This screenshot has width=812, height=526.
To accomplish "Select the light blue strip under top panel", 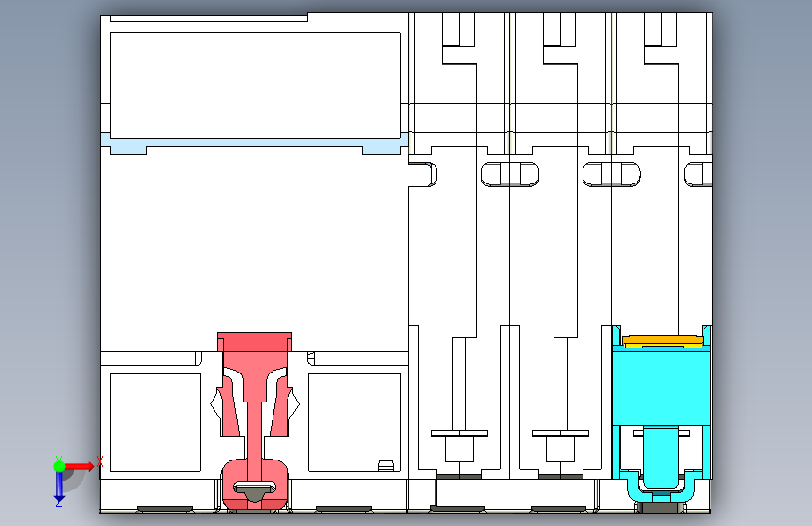I will tap(254, 143).
